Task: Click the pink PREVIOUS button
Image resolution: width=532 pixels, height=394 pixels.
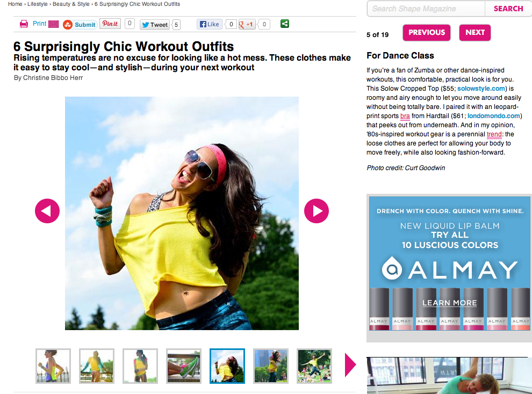Action: (x=427, y=33)
